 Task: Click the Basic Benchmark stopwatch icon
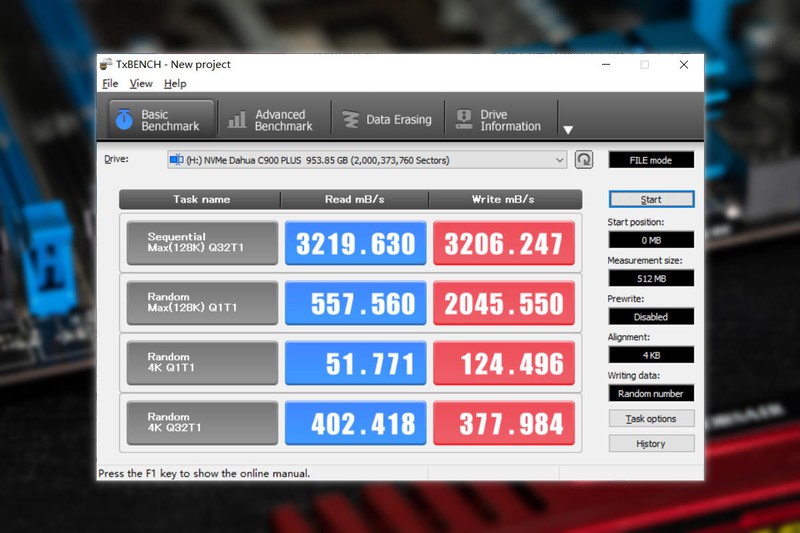(x=124, y=120)
